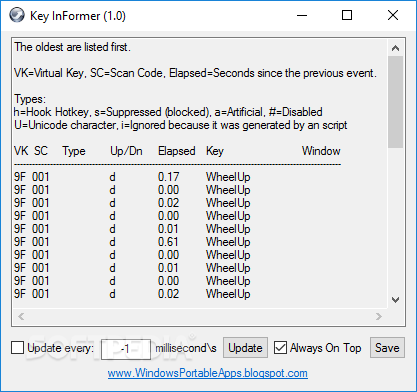Click the vertical scrollbar thumb

[395, 102]
